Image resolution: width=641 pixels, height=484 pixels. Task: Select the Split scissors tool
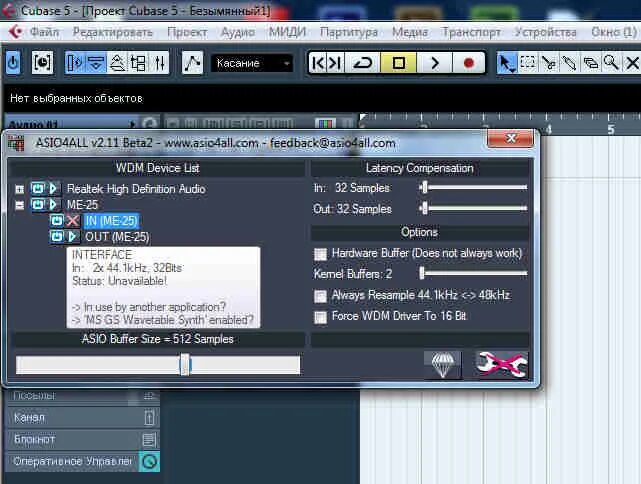click(548, 63)
